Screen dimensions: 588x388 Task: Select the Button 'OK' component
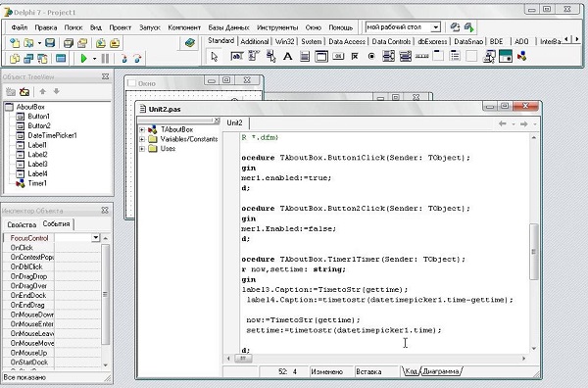click(x=338, y=57)
